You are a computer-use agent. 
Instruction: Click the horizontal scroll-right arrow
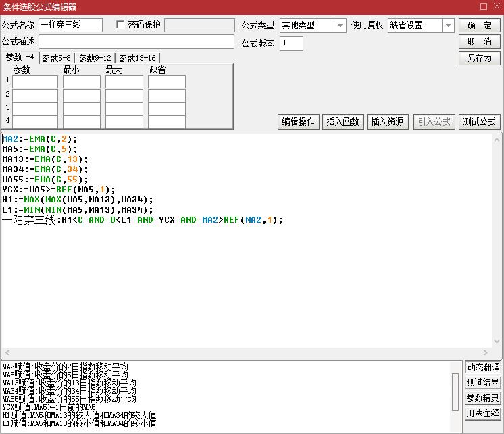pos(485,352)
